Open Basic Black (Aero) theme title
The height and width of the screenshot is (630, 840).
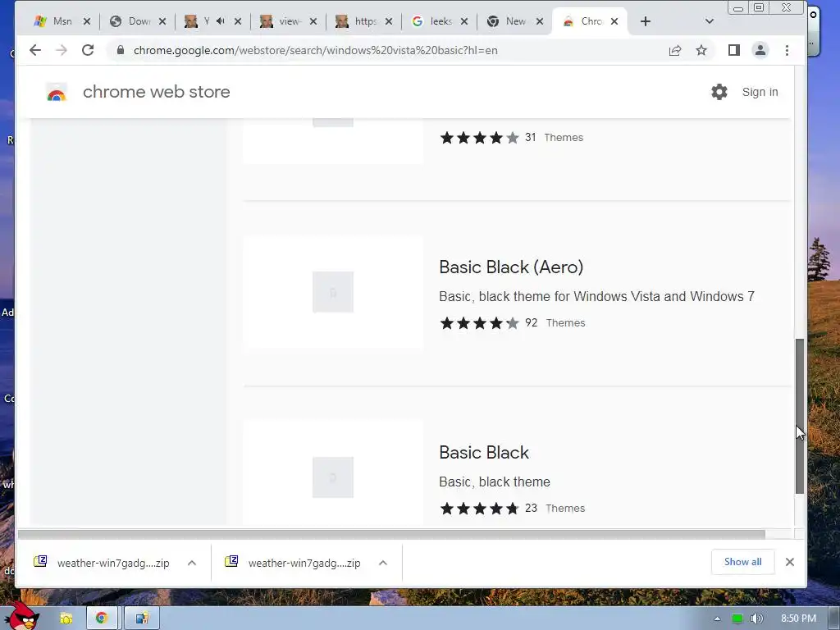[x=511, y=267]
